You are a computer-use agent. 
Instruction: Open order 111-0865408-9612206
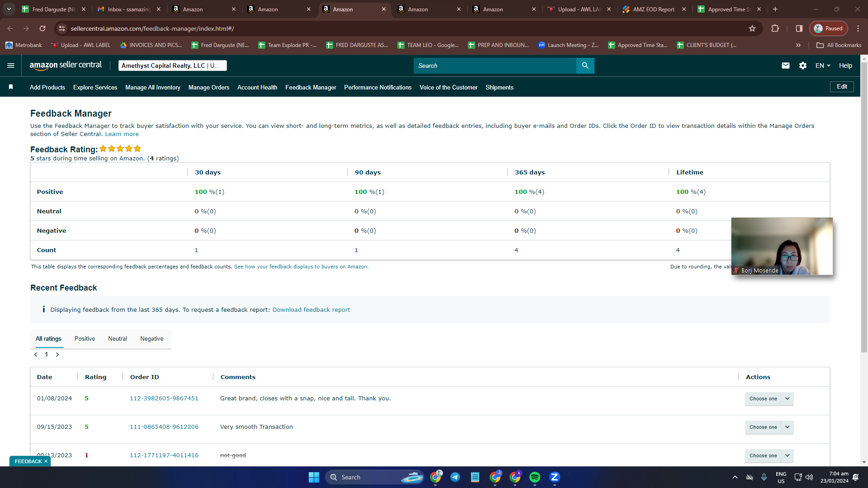tap(164, 427)
